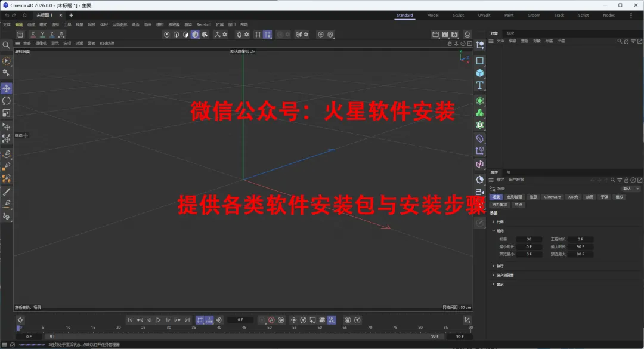Image resolution: width=644 pixels, height=349 pixels.
Task: Jump to end of animation
Action: point(187,320)
